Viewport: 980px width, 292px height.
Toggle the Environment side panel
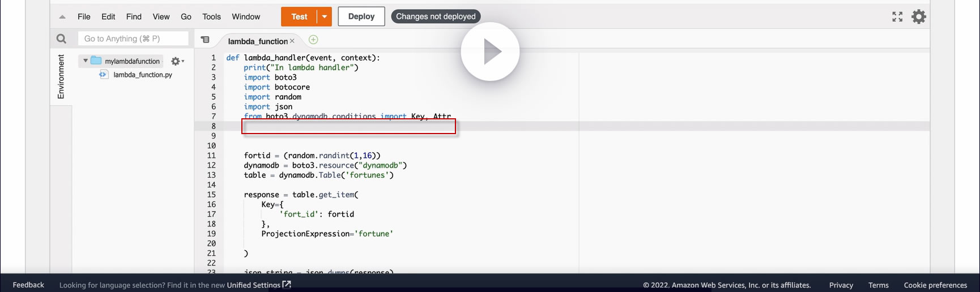coord(61,76)
